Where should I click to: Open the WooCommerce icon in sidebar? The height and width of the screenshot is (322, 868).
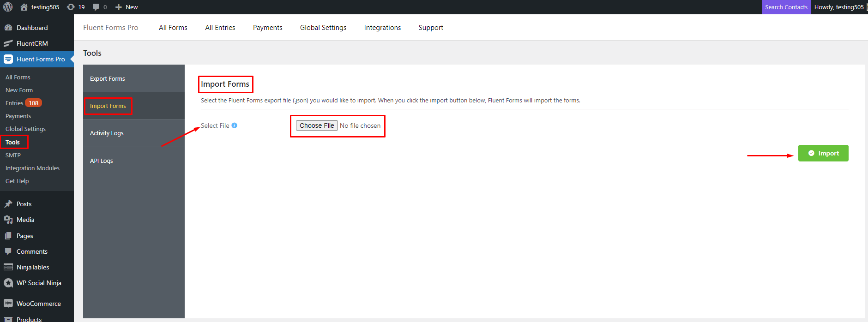[8, 303]
